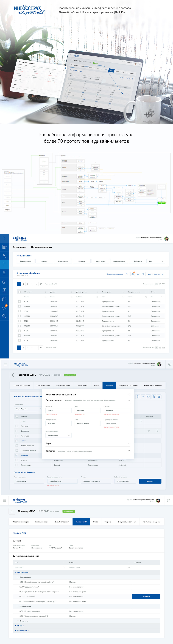Collapse the Оптима Плюс tree node
The height and width of the screenshot is (644, 173).
(16, 572)
